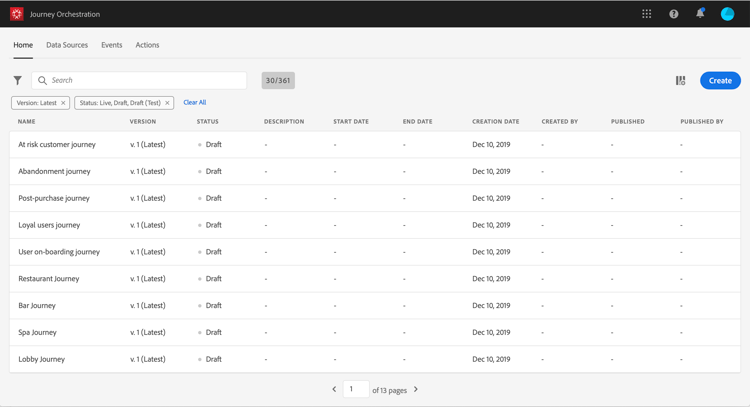Click into the Search field

point(139,80)
